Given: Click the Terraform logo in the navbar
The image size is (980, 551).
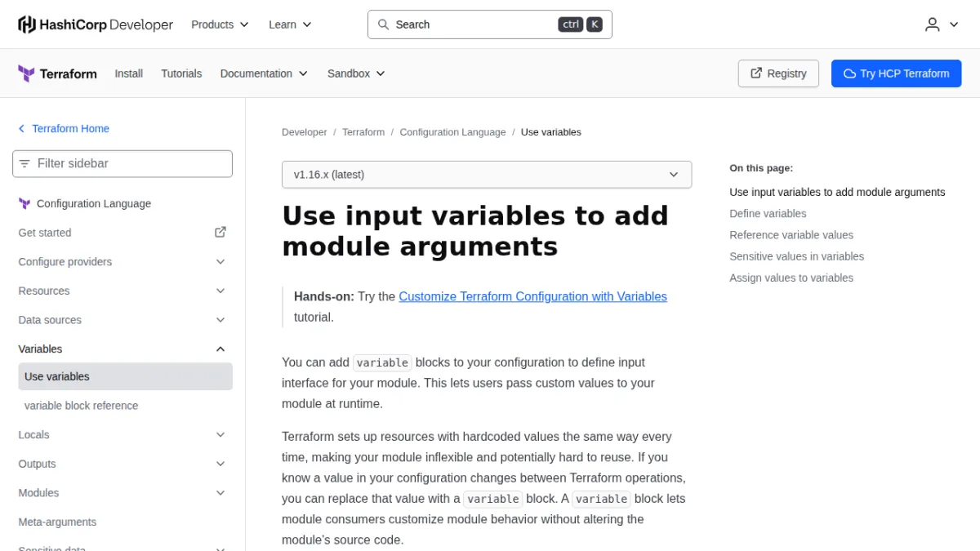Looking at the screenshot, I should tap(57, 73).
